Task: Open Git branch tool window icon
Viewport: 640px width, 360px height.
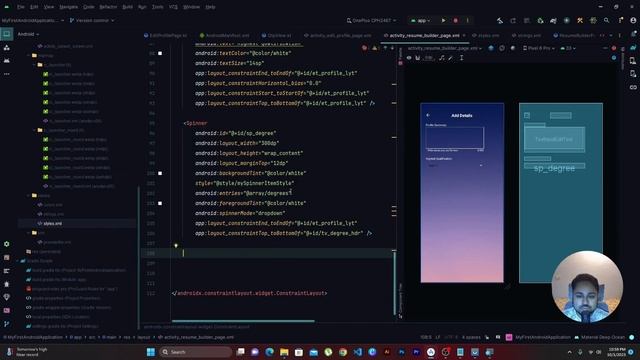Action: tap(7, 324)
